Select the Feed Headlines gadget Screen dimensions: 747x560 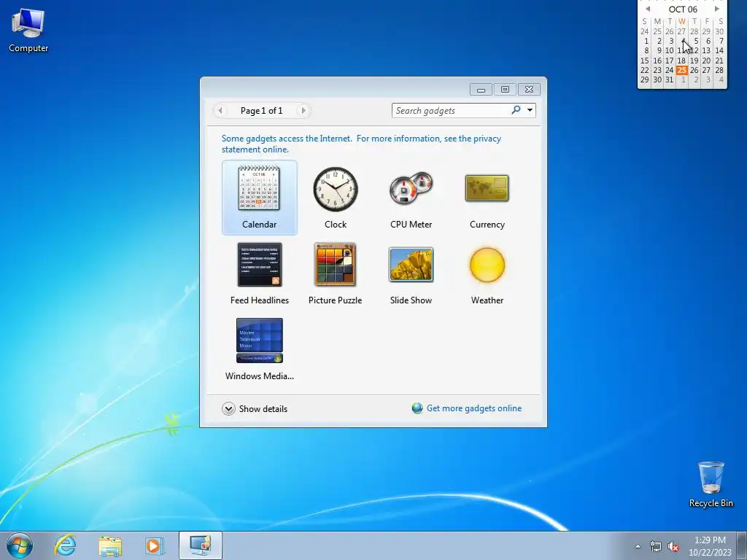pyautogui.click(x=259, y=273)
